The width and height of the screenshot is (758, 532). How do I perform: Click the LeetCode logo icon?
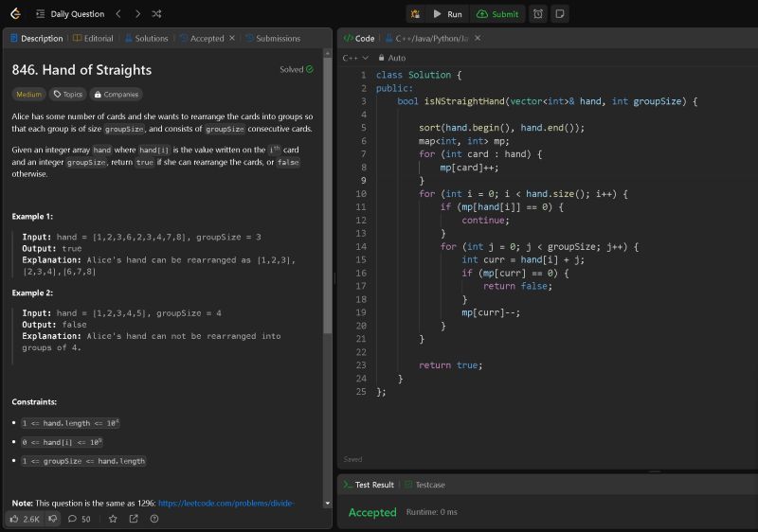(15, 14)
